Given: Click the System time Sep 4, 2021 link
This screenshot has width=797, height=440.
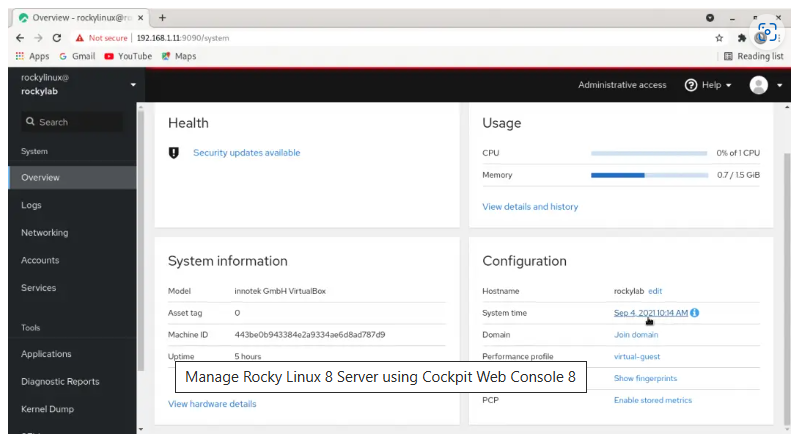Looking at the screenshot, I should tap(651, 313).
